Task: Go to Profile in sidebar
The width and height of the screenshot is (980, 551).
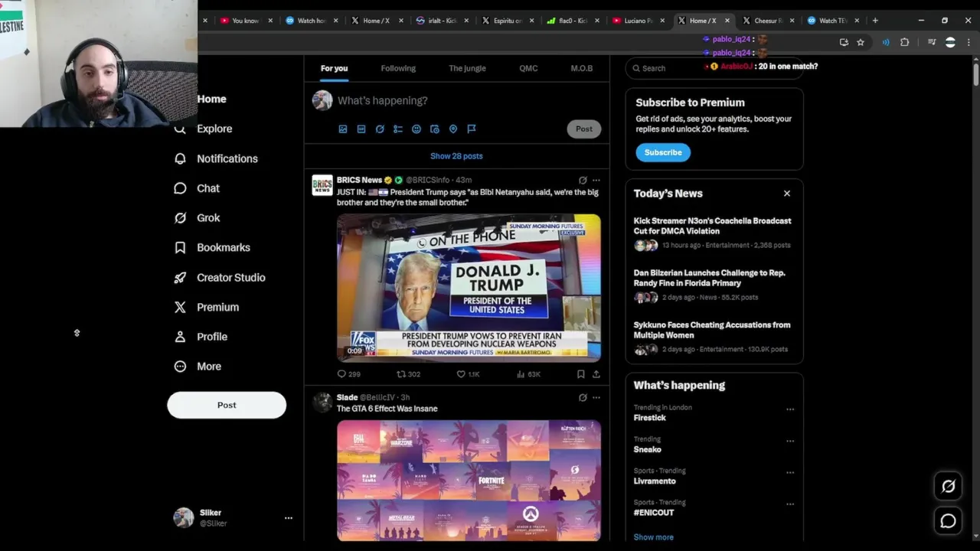Action: [201, 337]
